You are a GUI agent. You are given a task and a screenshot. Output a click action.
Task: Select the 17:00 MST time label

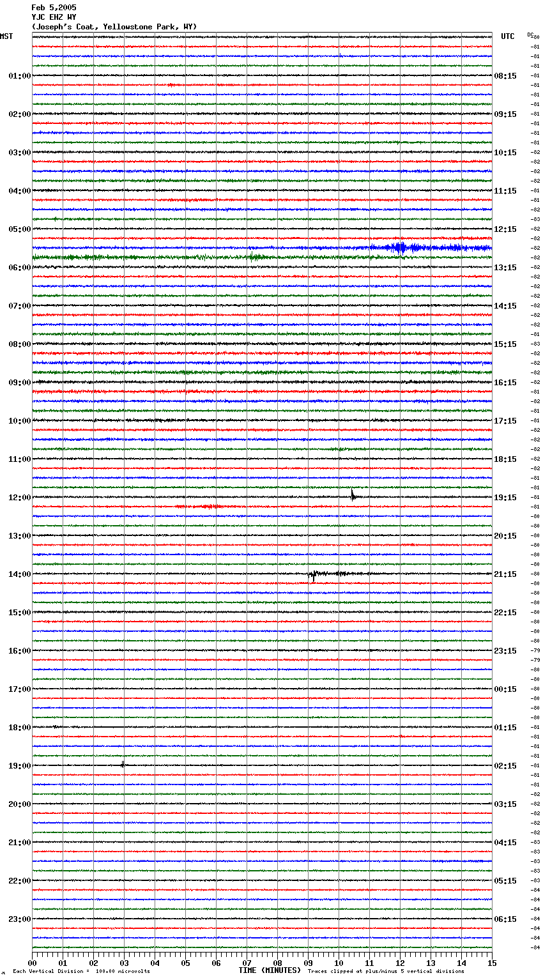tap(20, 689)
